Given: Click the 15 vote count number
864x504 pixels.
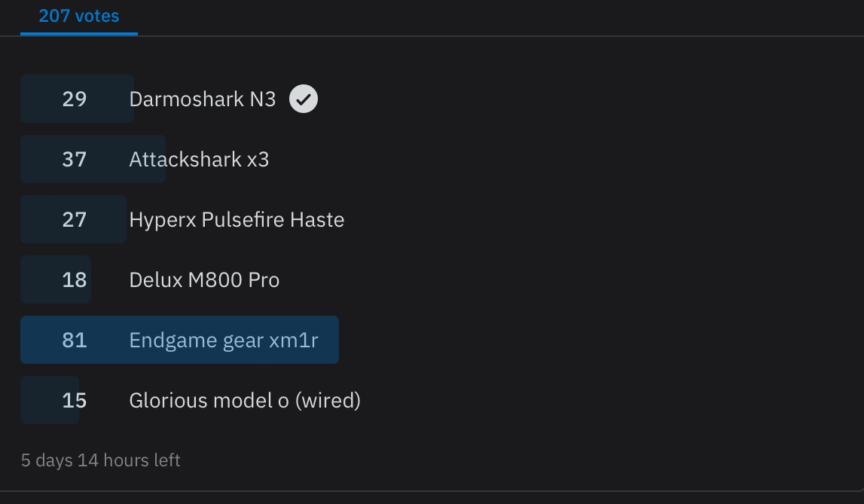Looking at the screenshot, I should pos(75,400).
